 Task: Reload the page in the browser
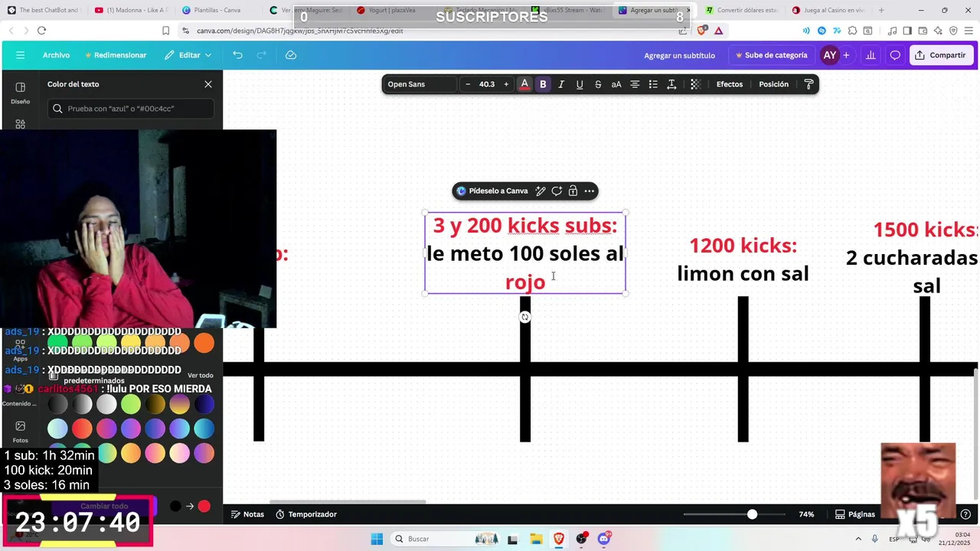click(x=41, y=31)
